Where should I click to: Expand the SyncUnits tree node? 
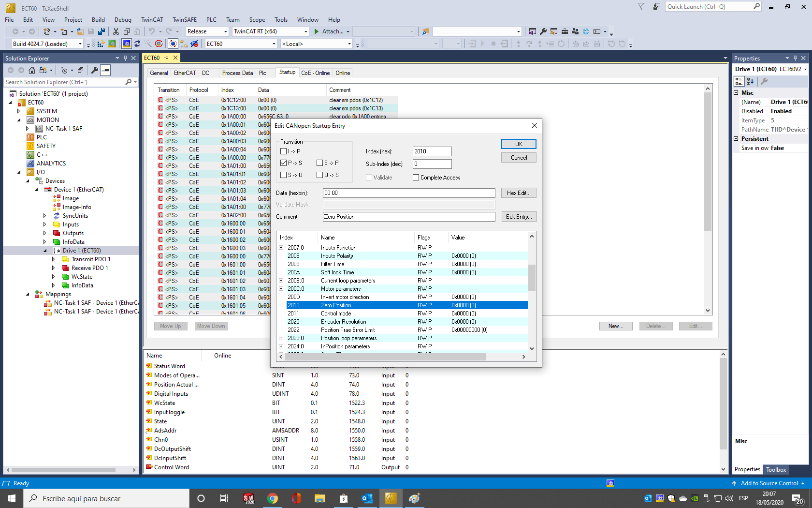(44, 216)
